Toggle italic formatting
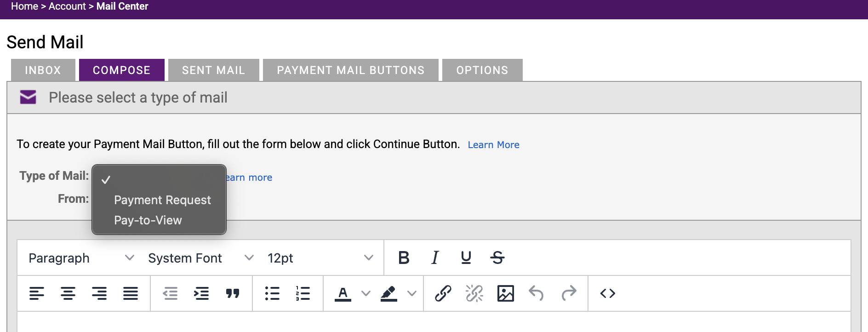The width and height of the screenshot is (868, 332). point(435,258)
